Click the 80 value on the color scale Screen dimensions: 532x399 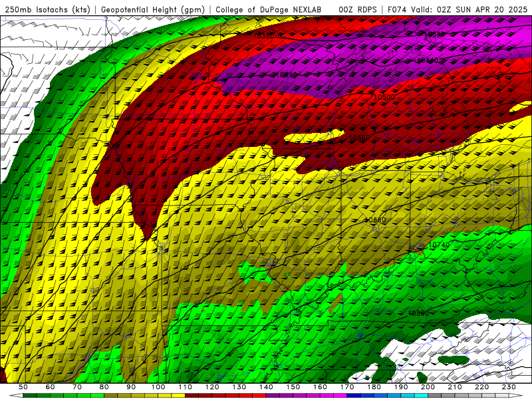tap(104, 387)
